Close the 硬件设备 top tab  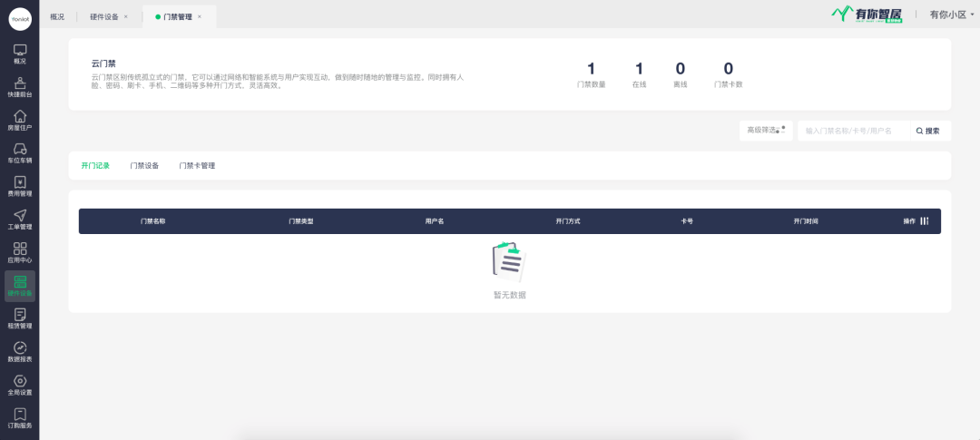pyautogui.click(x=125, y=16)
